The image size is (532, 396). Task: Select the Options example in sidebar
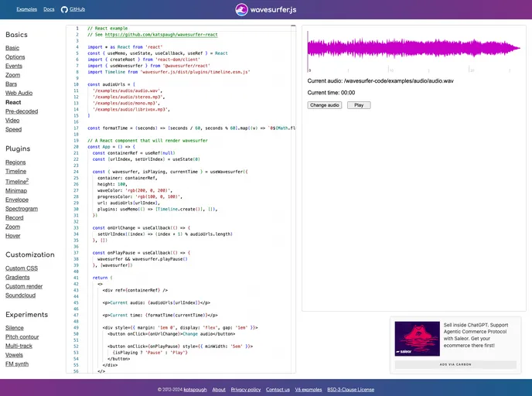pos(15,57)
